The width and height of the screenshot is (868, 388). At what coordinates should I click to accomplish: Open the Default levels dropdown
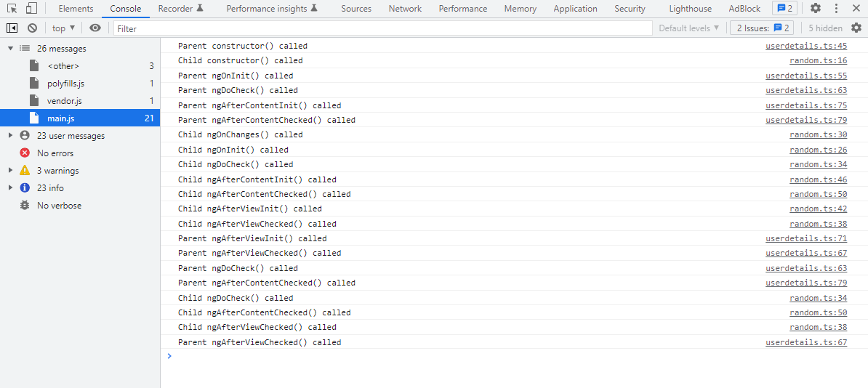coord(689,28)
